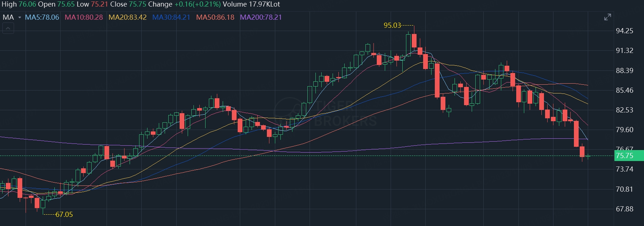Viewport: 644px width, 226px height.
Task: Click the 95.03 high price marker
Action: click(392, 25)
